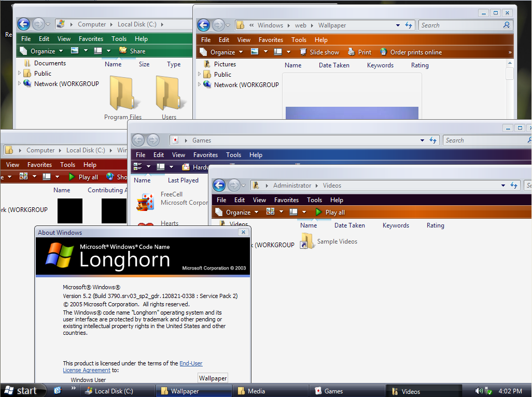532x397 pixels.
Task: Sort by Date Taken column in Videos window
Action: [349, 225]
